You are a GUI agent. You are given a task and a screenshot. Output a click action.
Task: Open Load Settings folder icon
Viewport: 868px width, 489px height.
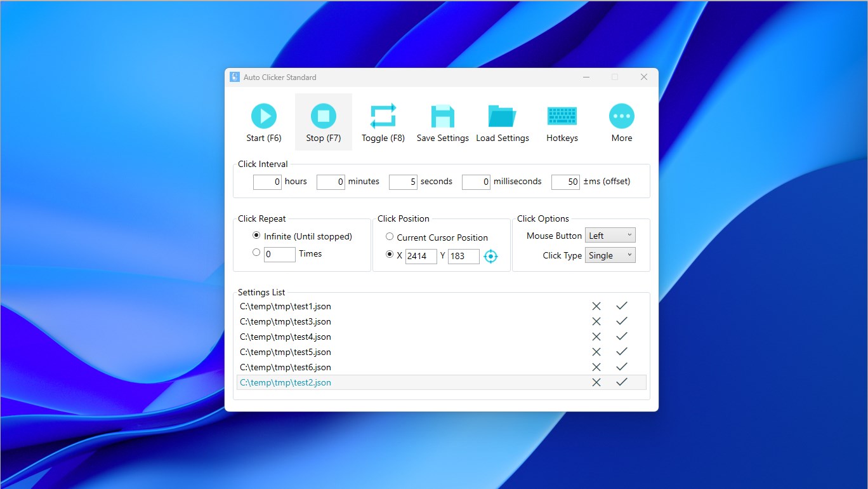point(503,116)
